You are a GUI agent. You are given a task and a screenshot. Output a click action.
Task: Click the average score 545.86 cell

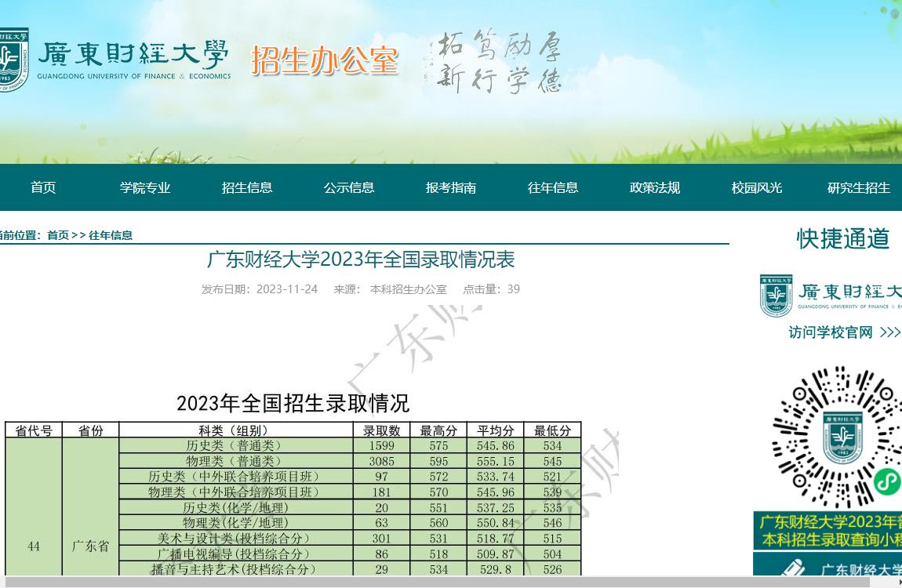(x=495, y=446)
